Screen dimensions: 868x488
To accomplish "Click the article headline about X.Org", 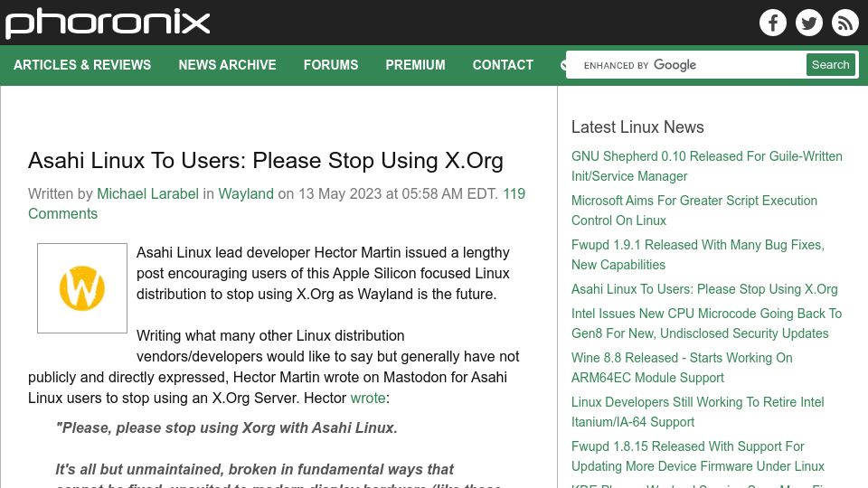I will point(266,161).
